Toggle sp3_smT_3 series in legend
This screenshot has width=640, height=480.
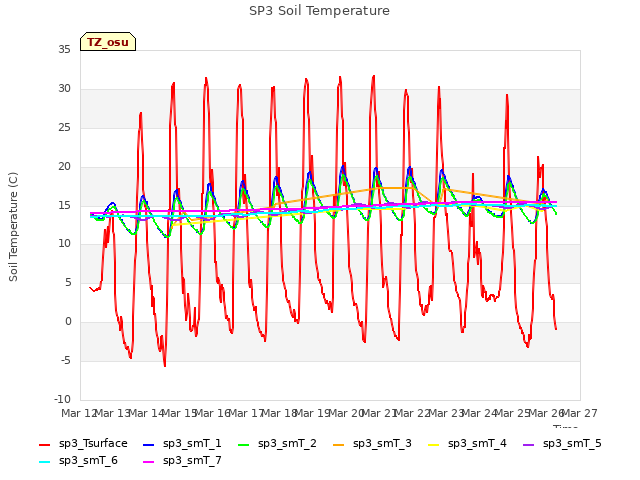coord(372,444)
